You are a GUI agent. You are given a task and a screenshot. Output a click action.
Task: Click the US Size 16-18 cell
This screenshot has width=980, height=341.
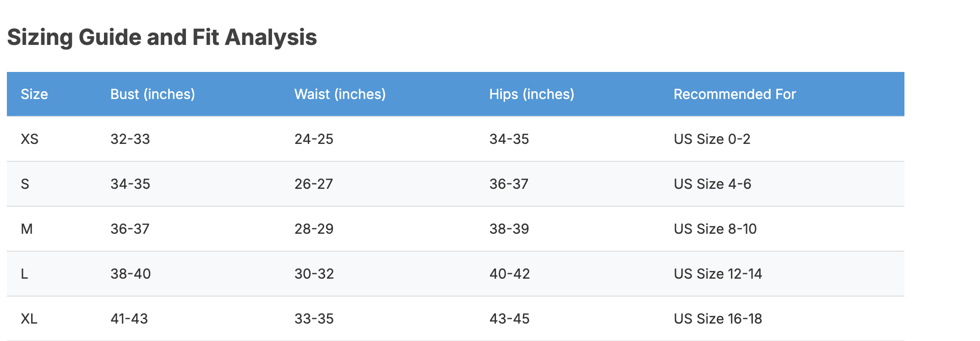click(718, 319)
